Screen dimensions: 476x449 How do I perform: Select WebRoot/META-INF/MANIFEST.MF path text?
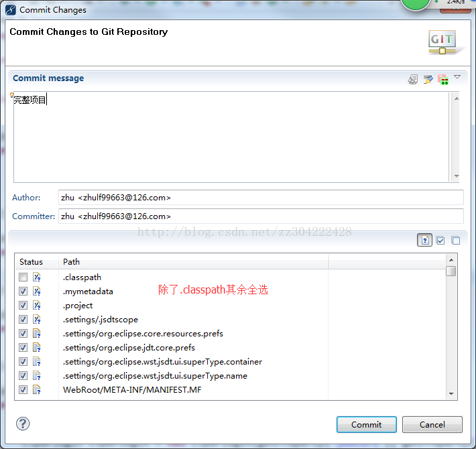(x=132, y=390)
